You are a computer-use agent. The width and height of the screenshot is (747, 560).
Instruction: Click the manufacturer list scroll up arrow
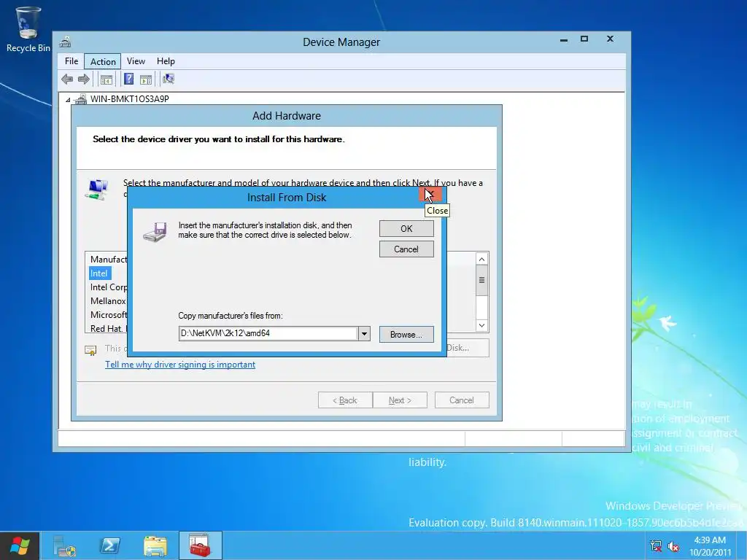[481, 259]
